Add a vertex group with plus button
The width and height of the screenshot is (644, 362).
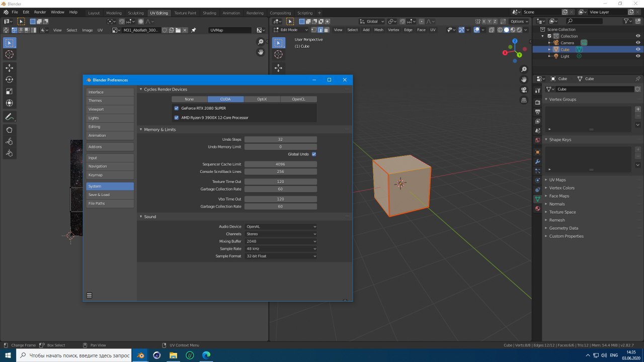pos(638,109)
